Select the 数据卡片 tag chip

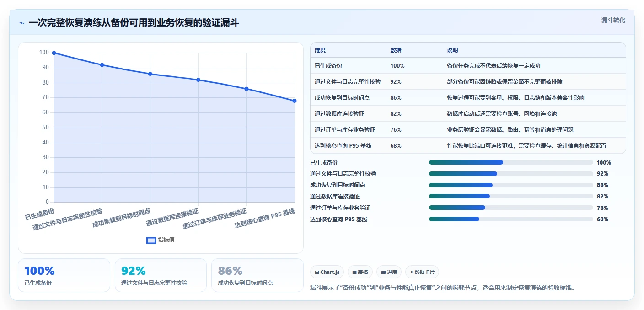(422, 272)
